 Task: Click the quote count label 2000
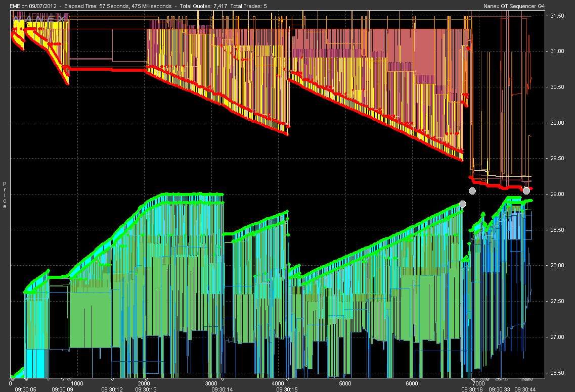[x=144, y=383]
